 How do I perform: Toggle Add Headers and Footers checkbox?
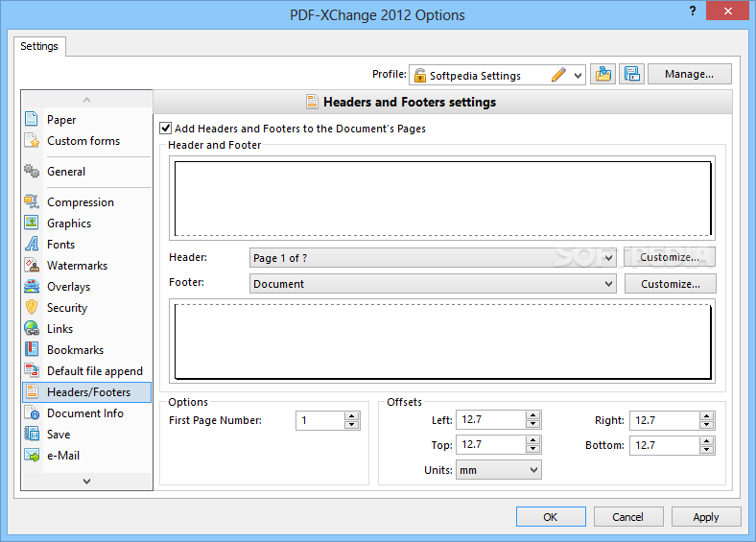point(165,129)
